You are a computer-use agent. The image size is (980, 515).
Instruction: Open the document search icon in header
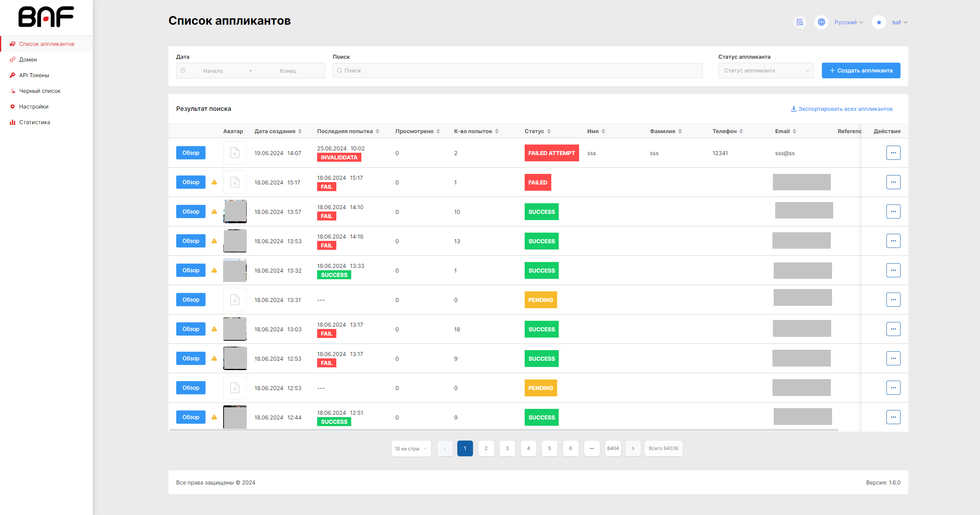click(800, 22)
